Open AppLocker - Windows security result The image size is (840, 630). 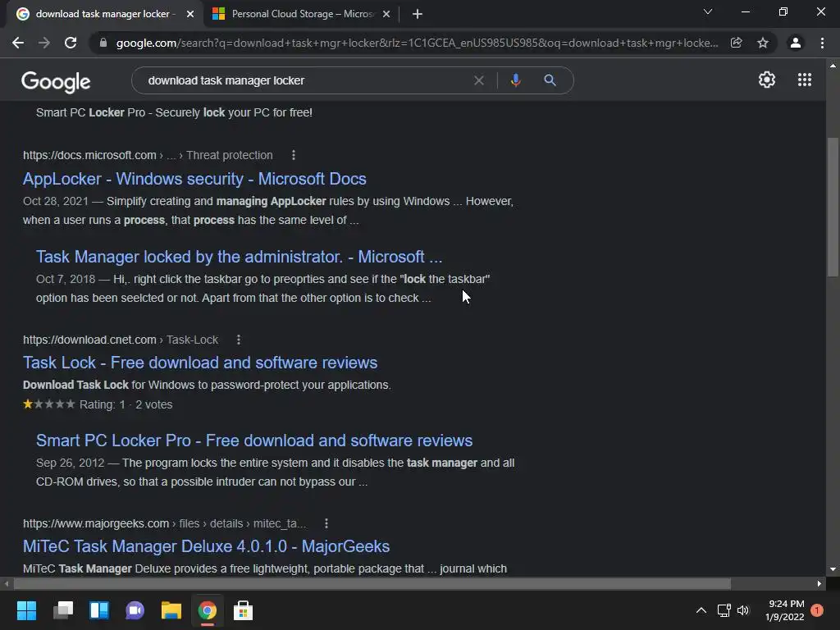click(194, 179)
